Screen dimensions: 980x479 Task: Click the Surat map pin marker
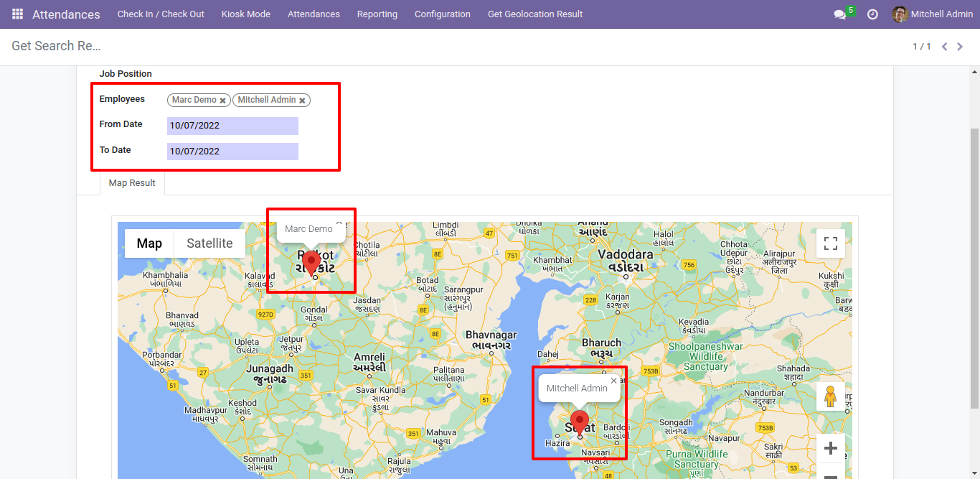click(580, 424)
